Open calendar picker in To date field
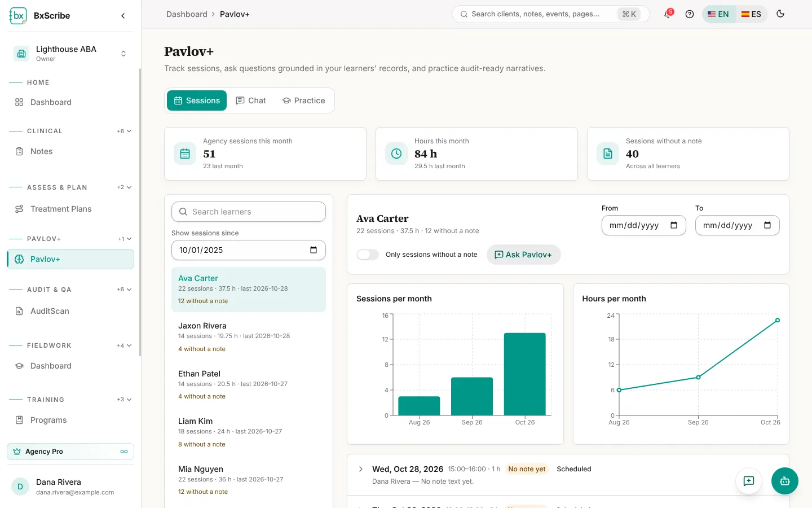 click(x=767, y=225)
